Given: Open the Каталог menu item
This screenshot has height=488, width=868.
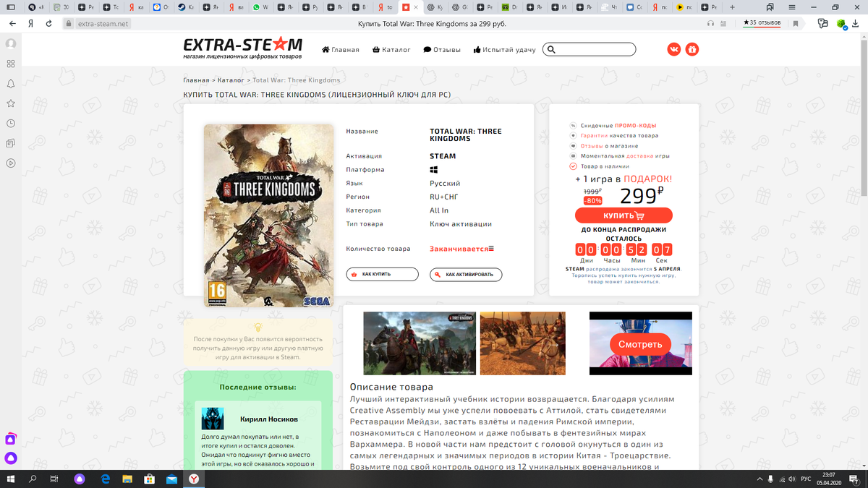Looking at the screenshot, I should [x=391, y=50].
